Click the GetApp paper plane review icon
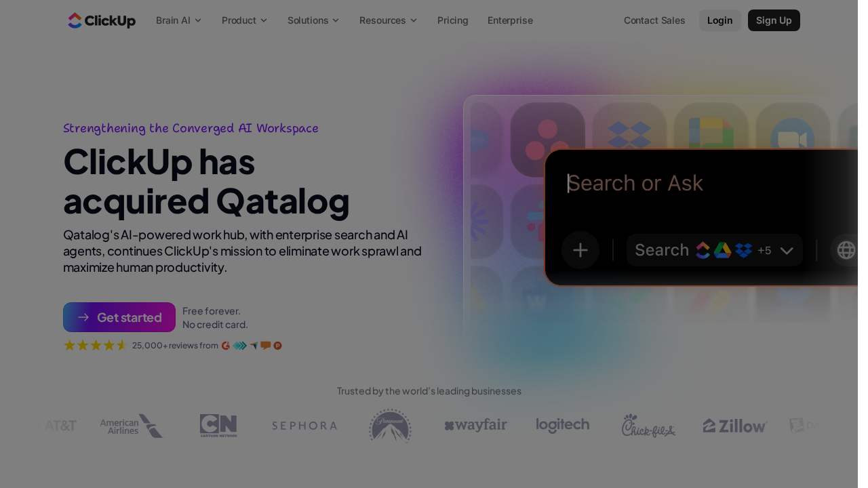 tap(254, 345)
